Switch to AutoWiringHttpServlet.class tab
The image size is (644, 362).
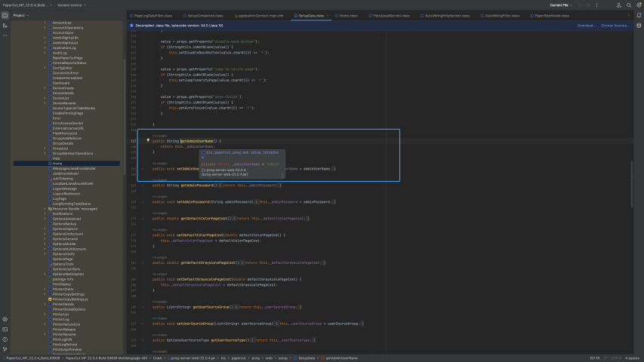tap(445, 16)
